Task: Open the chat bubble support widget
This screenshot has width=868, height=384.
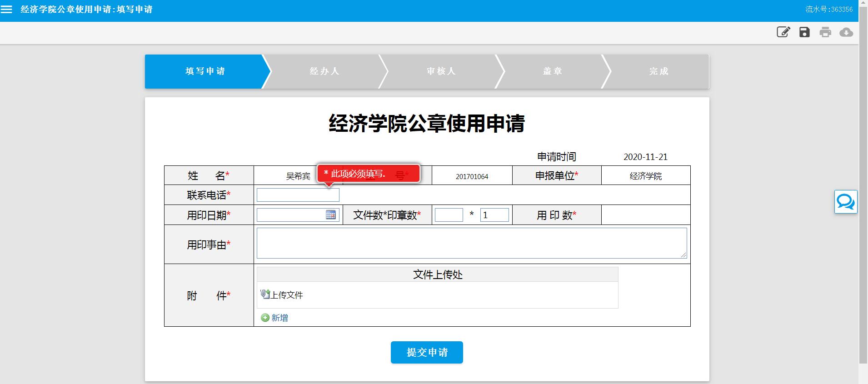Action: click(845, 202)
